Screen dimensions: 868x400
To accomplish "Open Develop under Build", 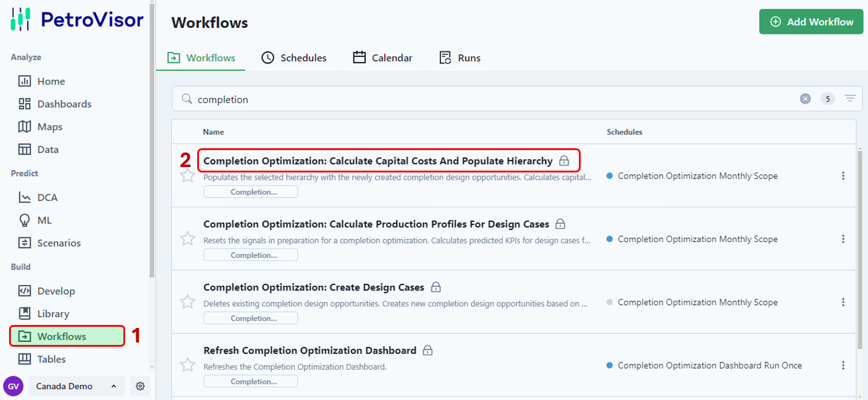I will coord(47,291).
